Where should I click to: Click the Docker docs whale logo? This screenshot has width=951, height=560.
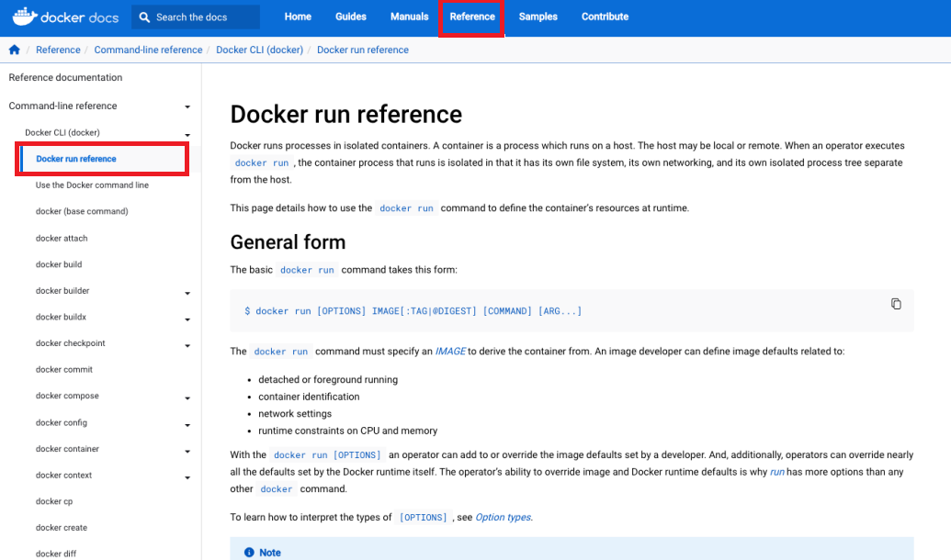tap(25, 17)
